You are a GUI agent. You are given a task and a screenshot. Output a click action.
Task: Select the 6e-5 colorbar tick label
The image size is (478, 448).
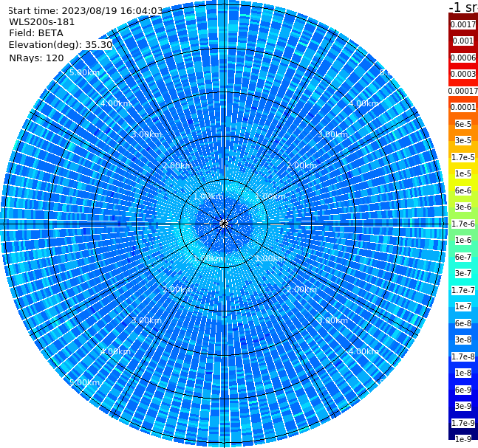point(463,124)
